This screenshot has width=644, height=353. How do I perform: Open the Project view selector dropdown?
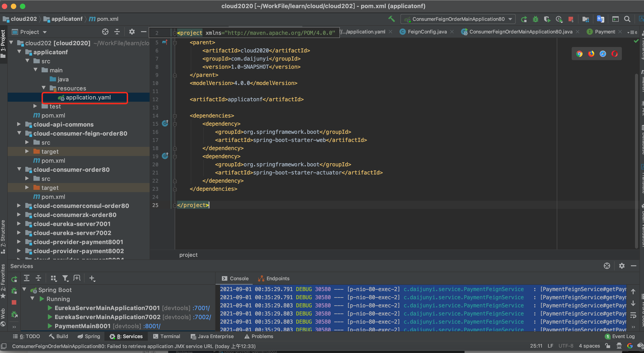pos(30,32)
